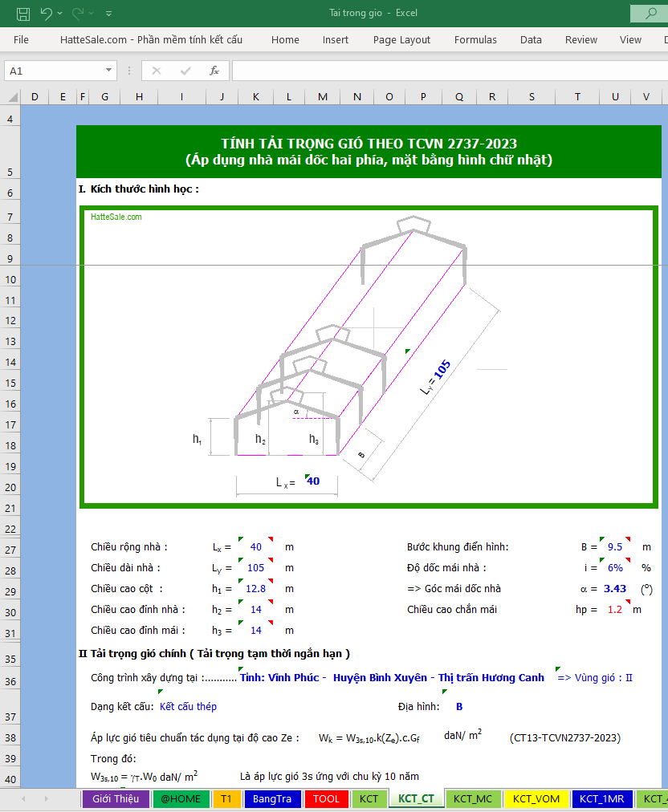Open the T1 sheet tab
Image resolution: width=668 pixels, height=812 pixels.
(x=226, y=799)
